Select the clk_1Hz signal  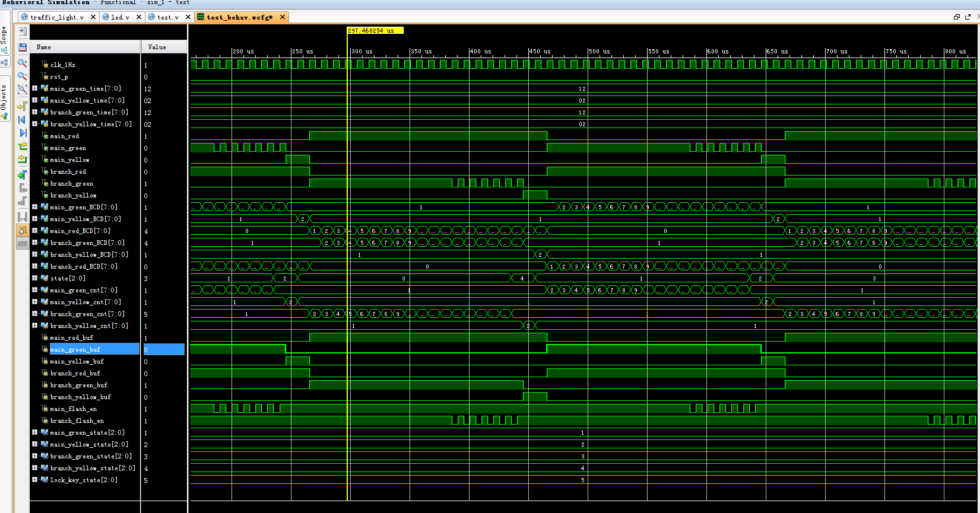pos(62,65)
